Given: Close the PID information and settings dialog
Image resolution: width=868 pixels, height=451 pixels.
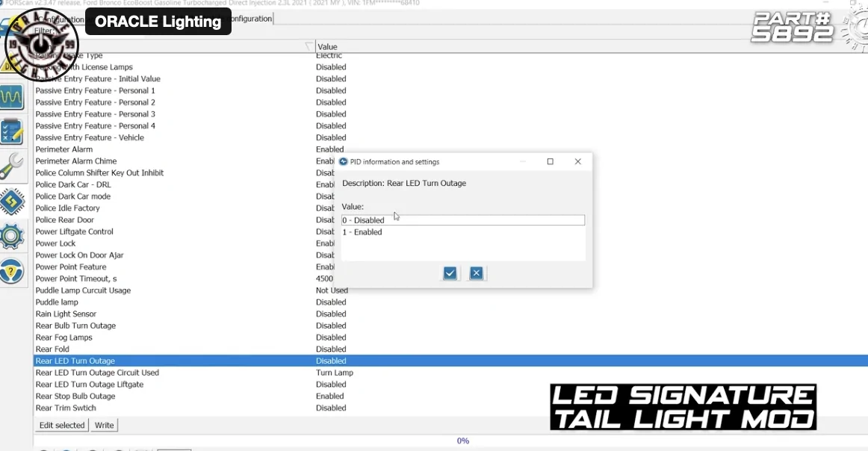Looking at the screenshot, I should click(578, 161).
